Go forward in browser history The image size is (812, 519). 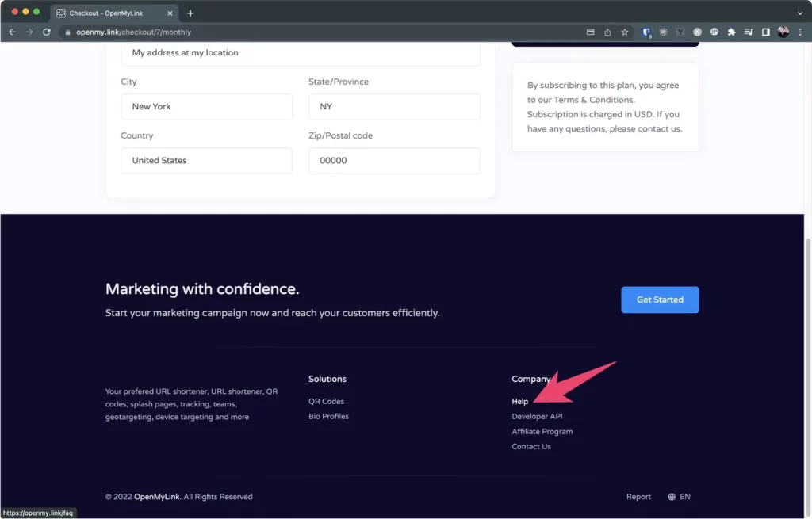pos(29,32)
